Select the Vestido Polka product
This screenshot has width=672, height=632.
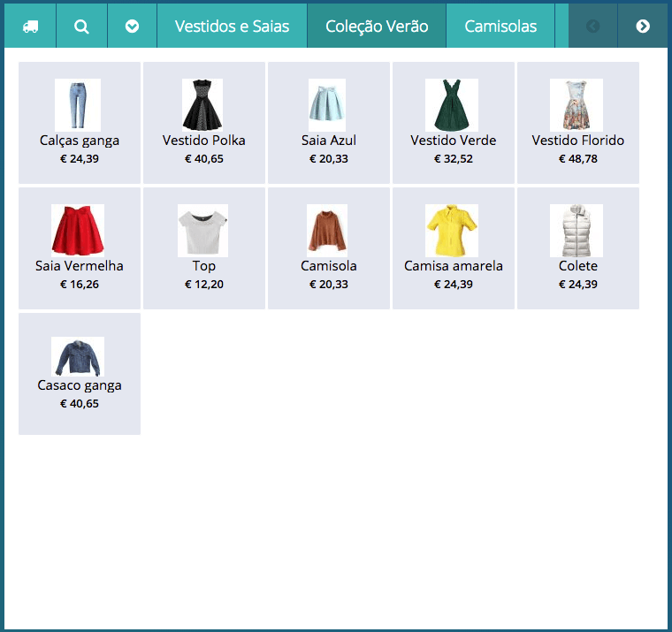[x=204, y=123]
